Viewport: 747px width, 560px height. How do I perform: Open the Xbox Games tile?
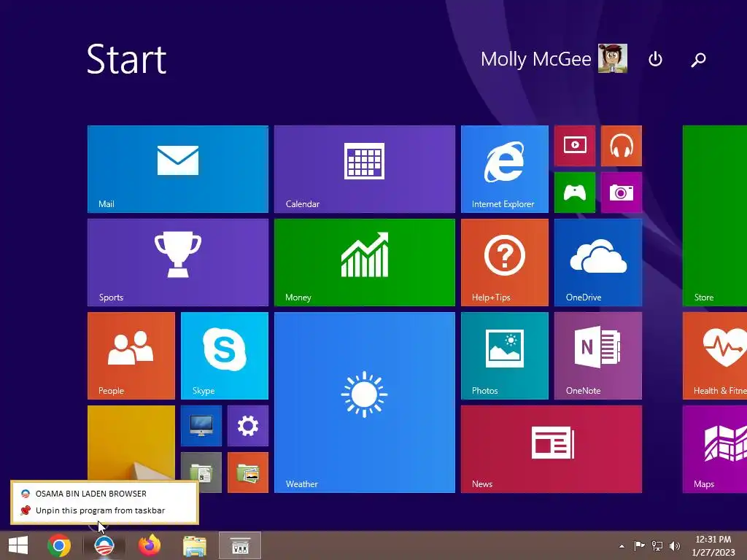tap(575, 192)
